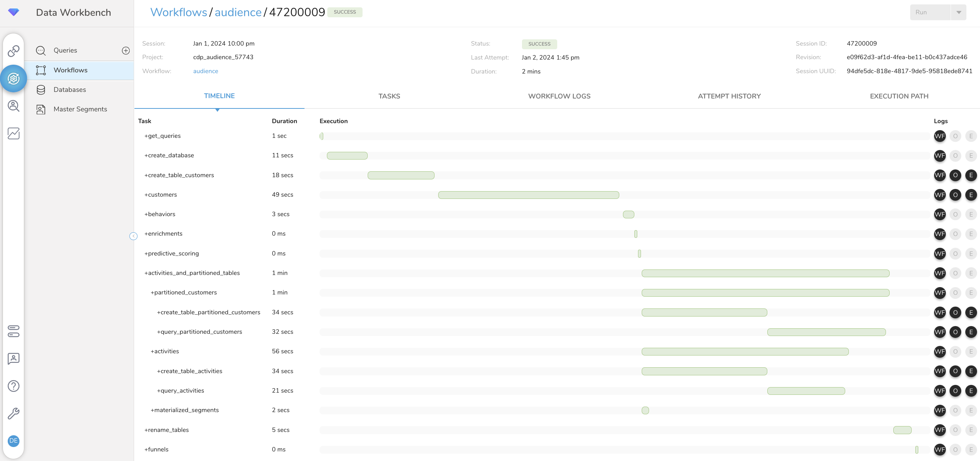The image size is (980, 461).
Task: Switch to the Workflow Logs tab
Action: pos(559,96)
